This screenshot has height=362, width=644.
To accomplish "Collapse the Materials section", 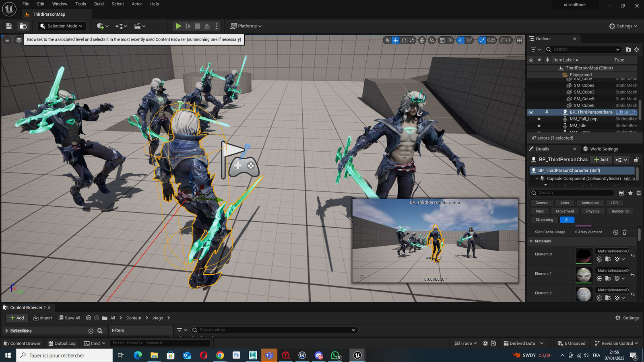I will click(x=531, y=241).
